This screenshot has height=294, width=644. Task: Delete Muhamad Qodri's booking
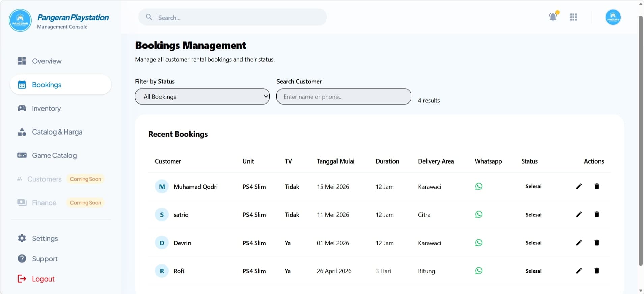coord(597,186)
